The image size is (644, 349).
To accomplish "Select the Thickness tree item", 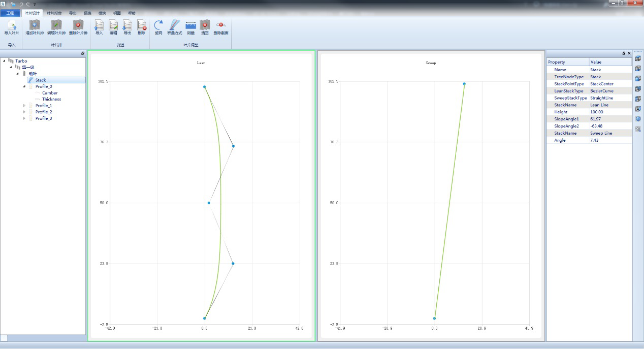I will pos(51,99).
